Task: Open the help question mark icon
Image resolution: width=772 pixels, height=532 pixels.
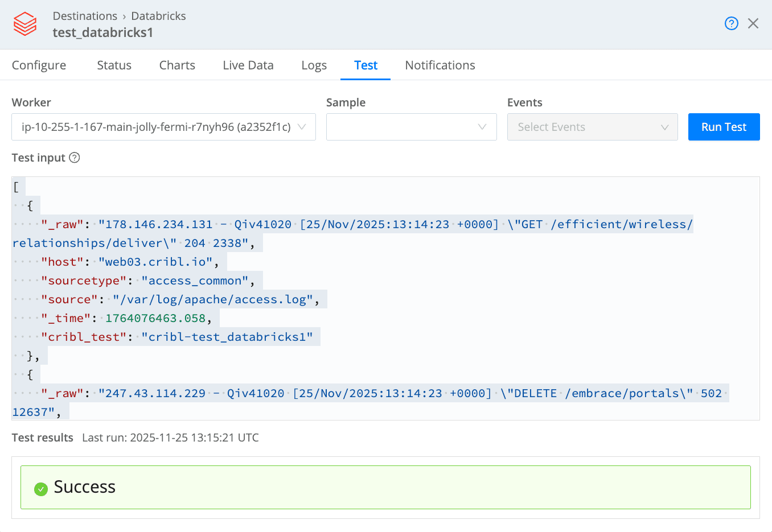Action: [x=731, y=23]
